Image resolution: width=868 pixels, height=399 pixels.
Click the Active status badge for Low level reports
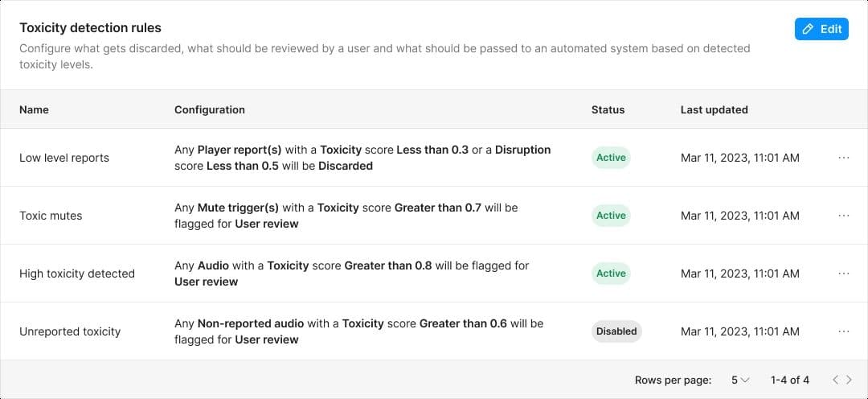coord(611,158)
